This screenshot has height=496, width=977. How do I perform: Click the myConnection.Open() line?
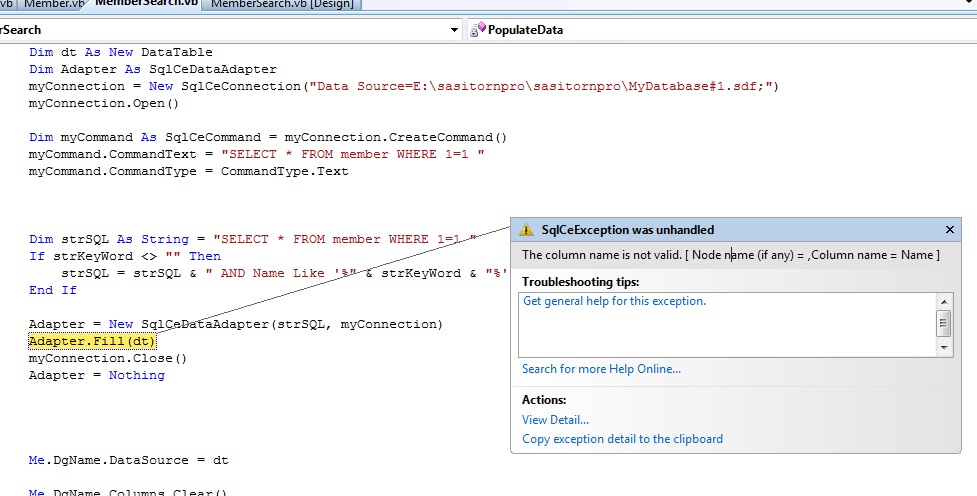click(103, 103)
